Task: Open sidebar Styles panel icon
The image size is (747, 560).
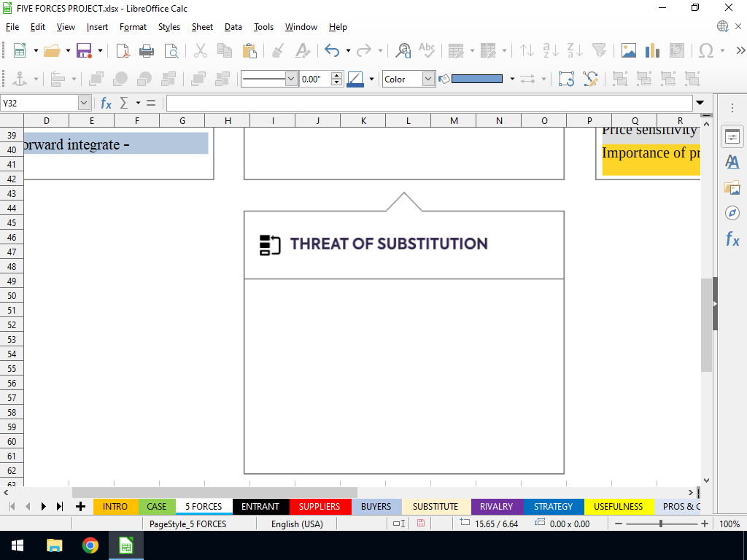Action: [x=732, y=162]
